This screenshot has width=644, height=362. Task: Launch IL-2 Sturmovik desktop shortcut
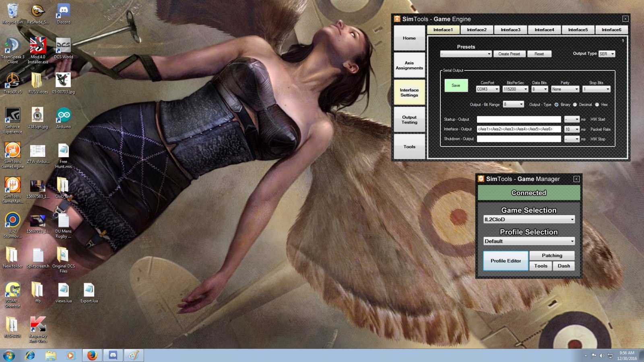pos(12,225)
